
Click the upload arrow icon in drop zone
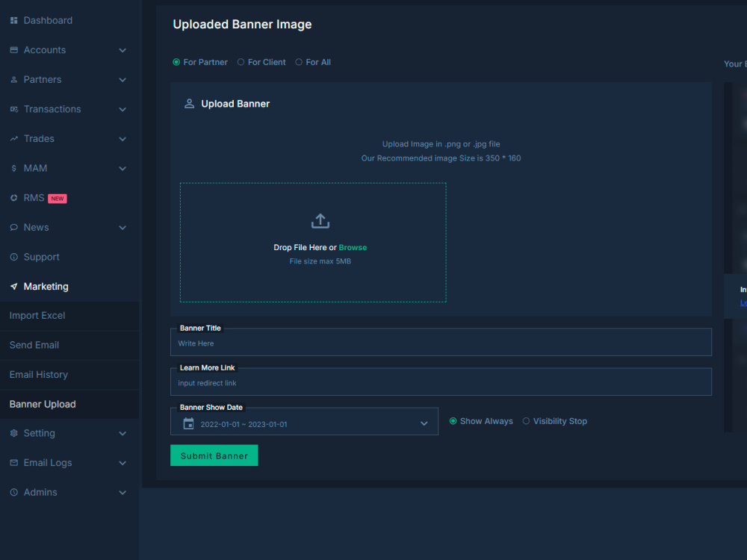[320, 221]
